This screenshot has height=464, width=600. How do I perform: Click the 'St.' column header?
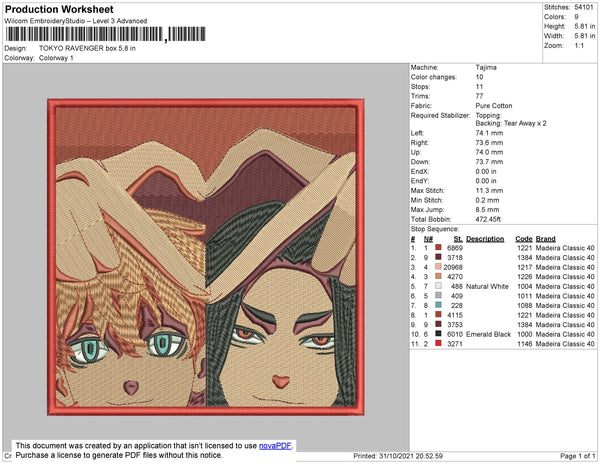click(458, 239)
